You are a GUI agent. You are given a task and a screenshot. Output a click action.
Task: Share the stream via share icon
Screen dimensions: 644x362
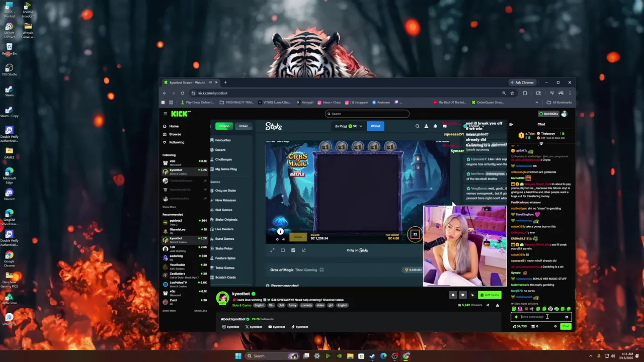(488, 305)
